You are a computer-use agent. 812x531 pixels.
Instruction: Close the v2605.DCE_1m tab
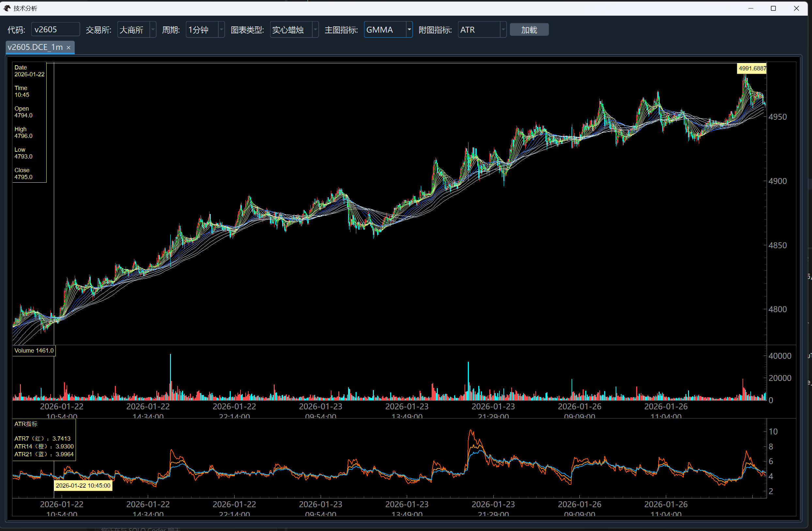(x=69, y=48)
